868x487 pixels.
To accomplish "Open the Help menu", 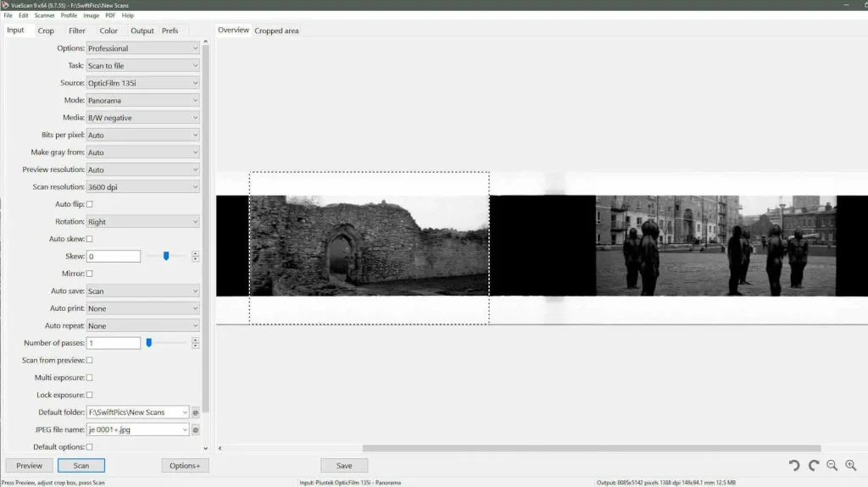I will tap(128, 15).
